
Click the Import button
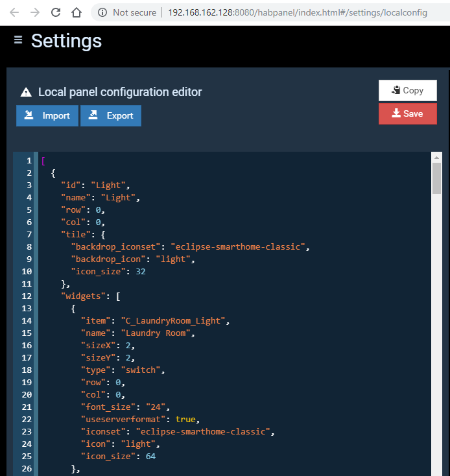[x=47, y=115]
